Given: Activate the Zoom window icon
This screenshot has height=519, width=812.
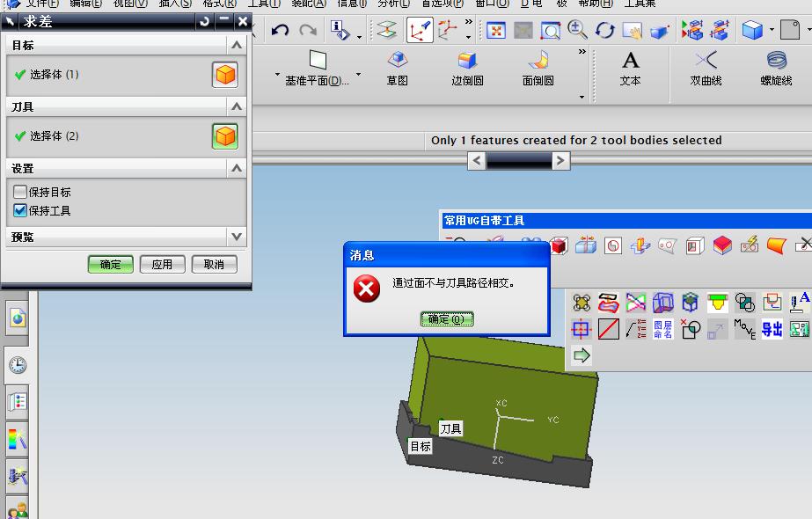Looking at the screenshot, I should [x=551, y=31].
